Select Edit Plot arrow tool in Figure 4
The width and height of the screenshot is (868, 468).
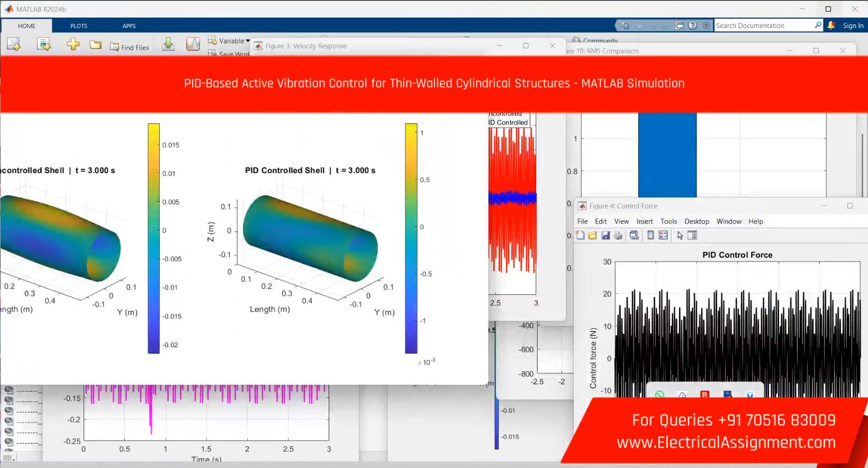click(680, 236)
